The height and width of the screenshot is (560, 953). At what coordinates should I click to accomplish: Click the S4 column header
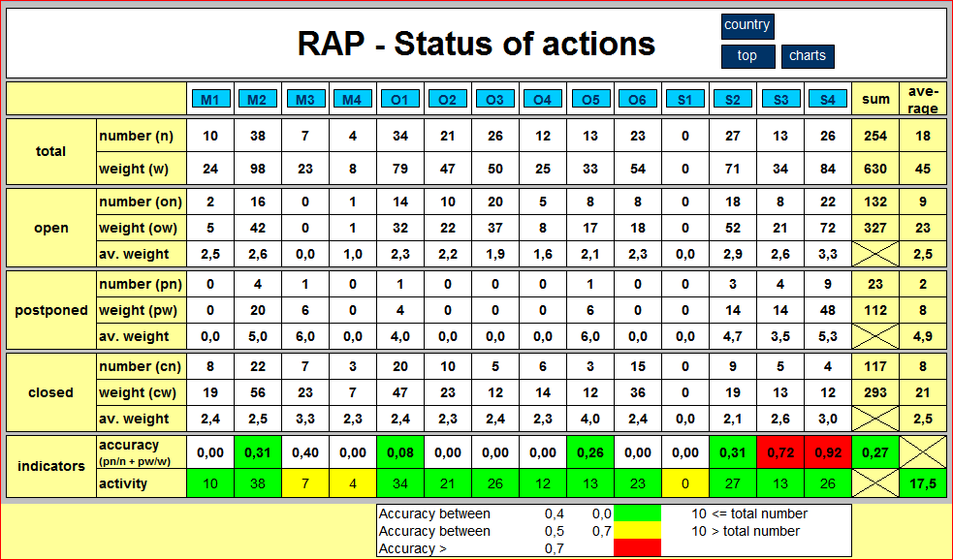828,98
